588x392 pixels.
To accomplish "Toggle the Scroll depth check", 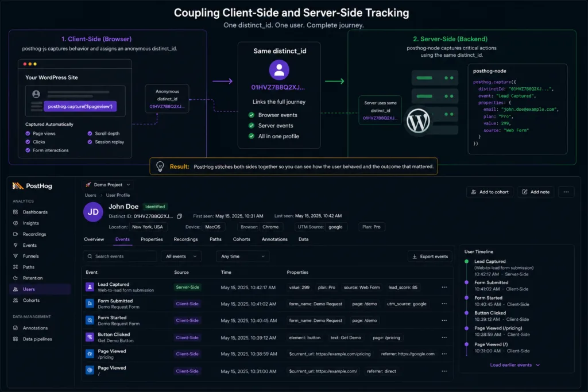I will [x=90, y=133].
